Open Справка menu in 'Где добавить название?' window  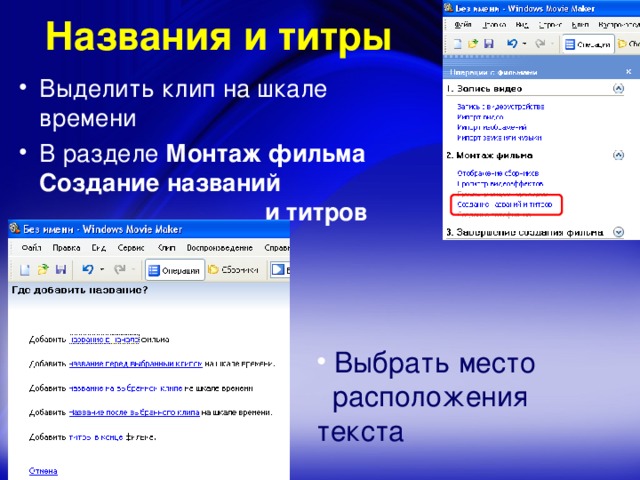(x=277, y=248)
